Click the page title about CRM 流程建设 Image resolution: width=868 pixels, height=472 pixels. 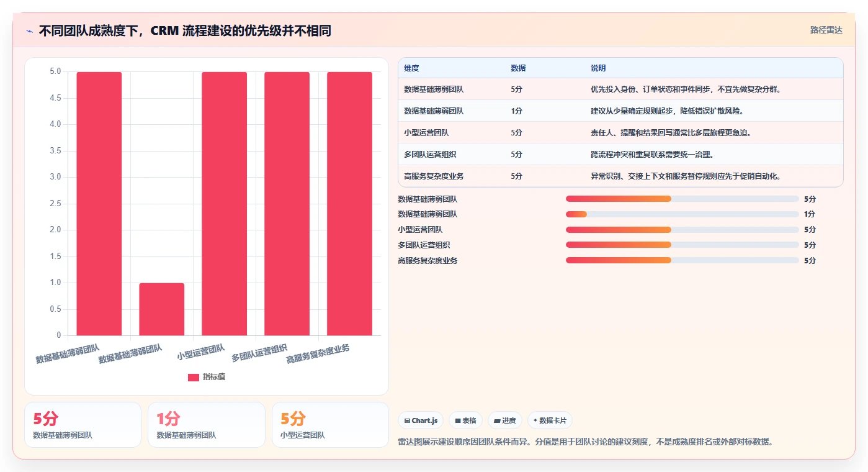click(x=185, y=30)
